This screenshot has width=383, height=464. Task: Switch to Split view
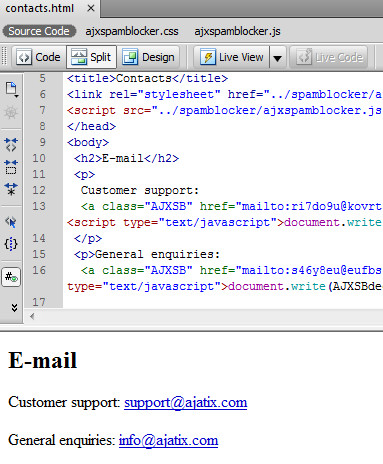(x=91, y=57)
